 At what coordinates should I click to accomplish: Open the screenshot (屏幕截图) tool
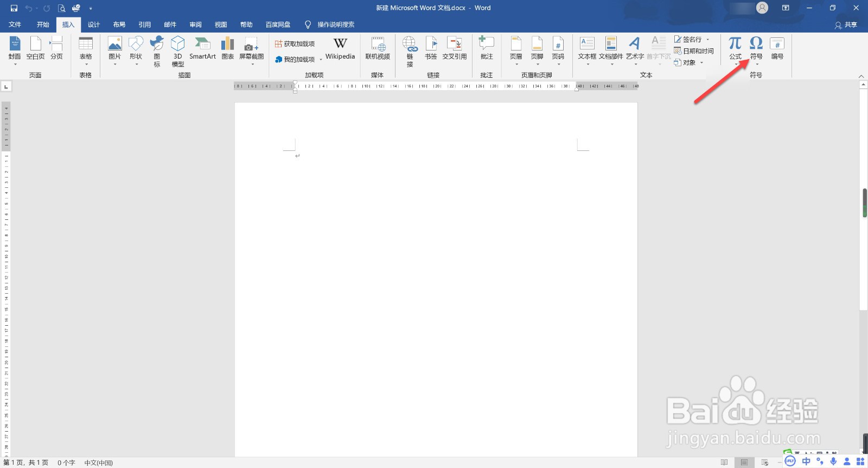pos(252,50)
